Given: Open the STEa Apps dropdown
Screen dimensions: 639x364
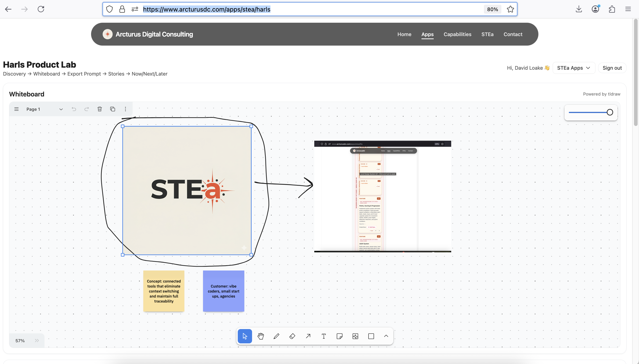Looking at the screenshot, I should coord(573,68).
